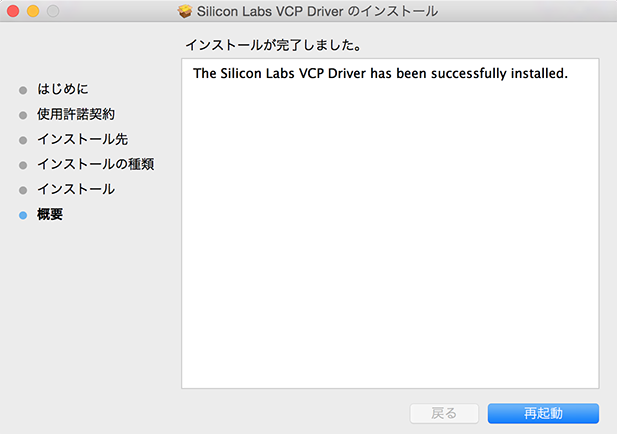Click the blue bullet beside 概要
The width and height of the screenshot is (617, 434).
tap(23, 215)
